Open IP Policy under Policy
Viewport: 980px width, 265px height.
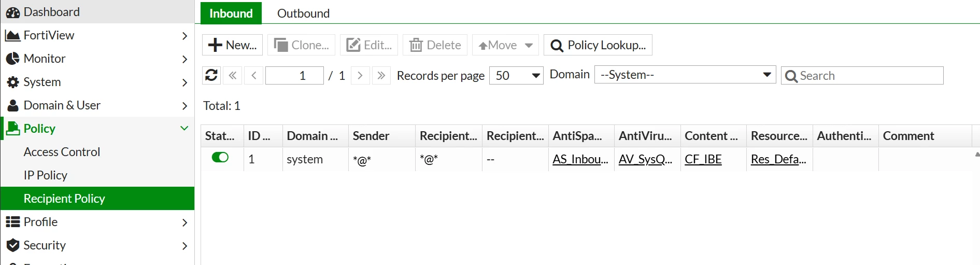pyautogui.click(x=97, y=175)
